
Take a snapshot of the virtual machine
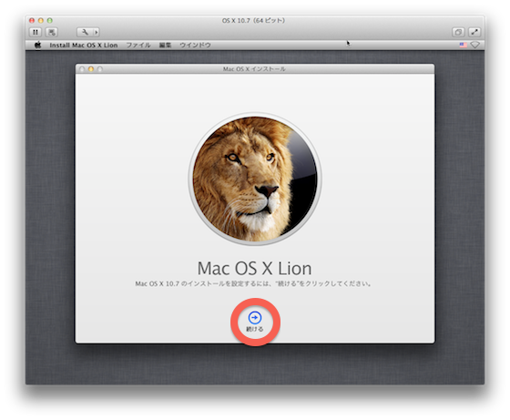[52, 32]
